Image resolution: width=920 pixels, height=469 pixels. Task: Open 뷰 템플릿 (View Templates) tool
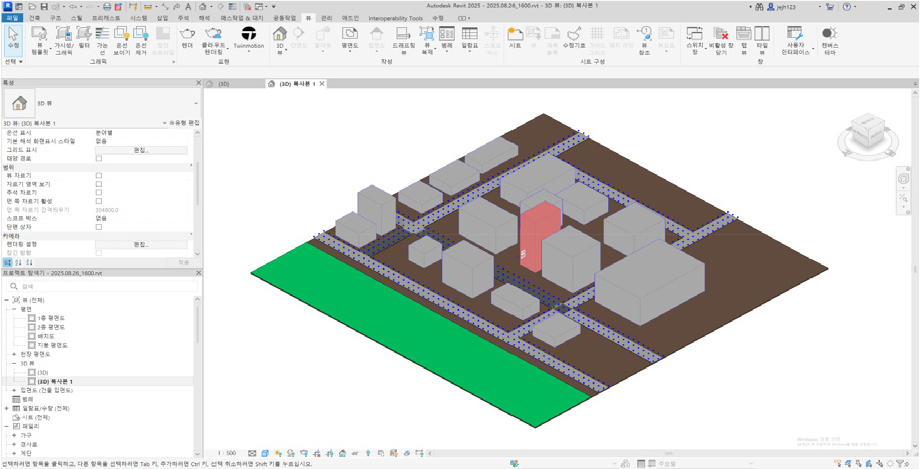pos(39,40)
